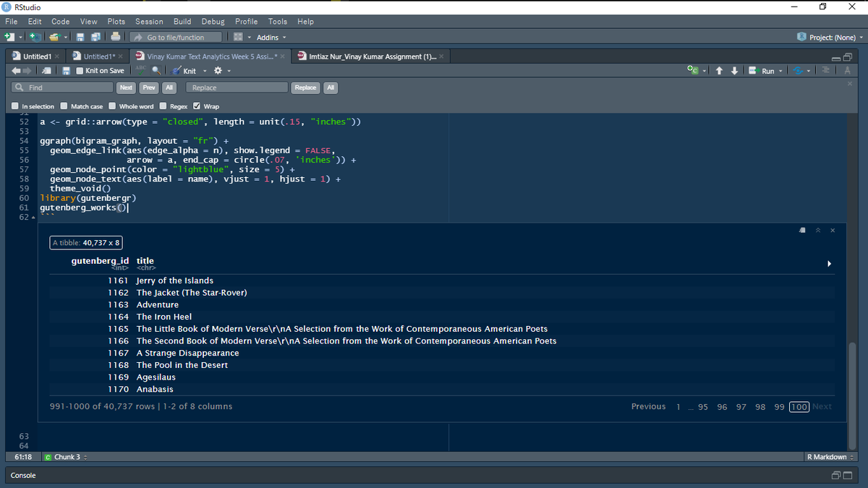Enable Whole word checkbox
The width and height of the screenshot is (868, 488).
pyautogui.click(x=112, y=106)
